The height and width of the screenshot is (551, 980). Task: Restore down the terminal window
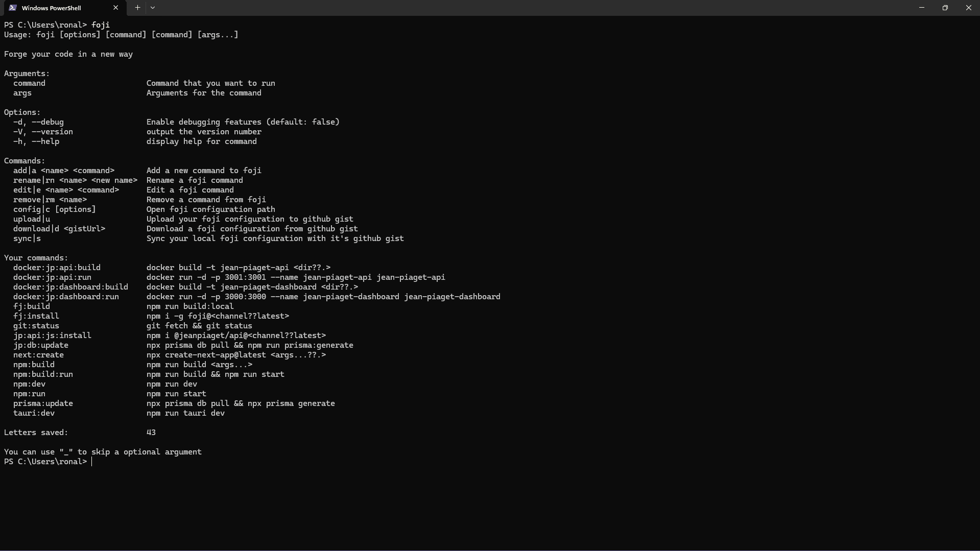[x=945, y=8]
